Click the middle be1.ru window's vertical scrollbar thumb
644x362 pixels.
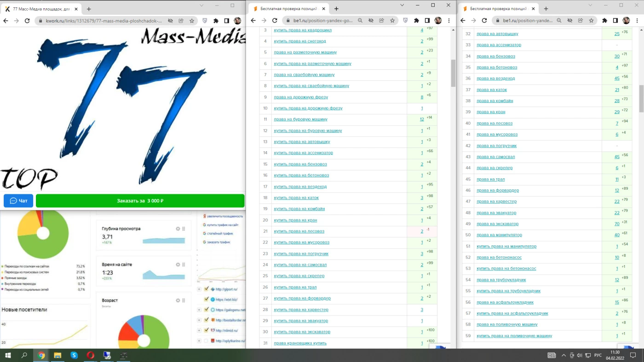453,74
